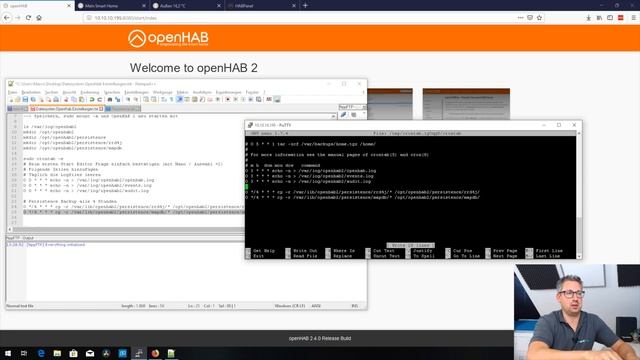The height and width of the screenshot is (360, 640).
Task: Click Notepad++ Redo toolbar icon
Action: 100,100
